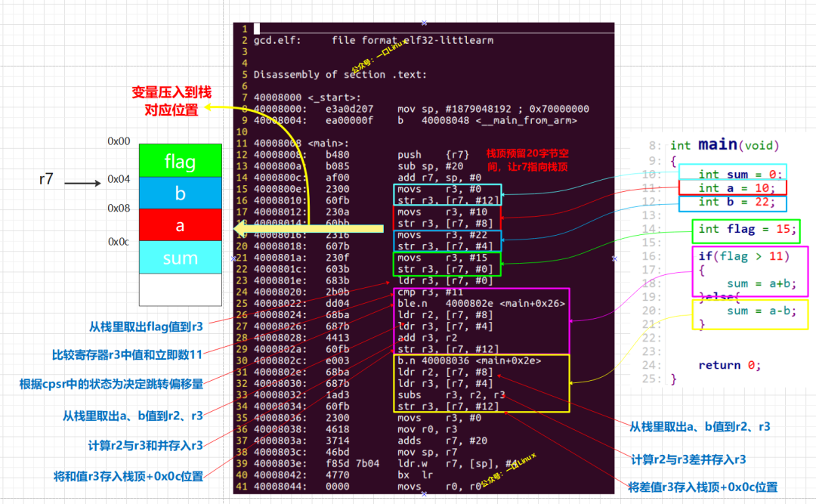Select 'Disassembly of section .text:' line
This screenshot has height=504, width=816.
[x=340, y=75]
